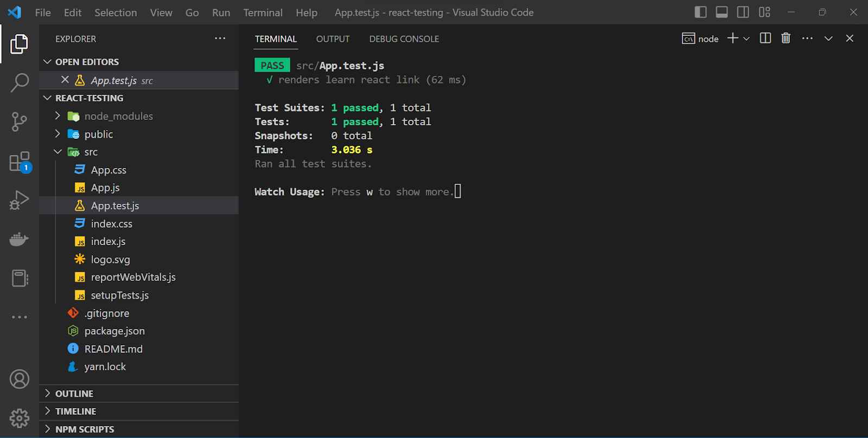
Task: Open the Terminal menu
Action: point(263,12)
